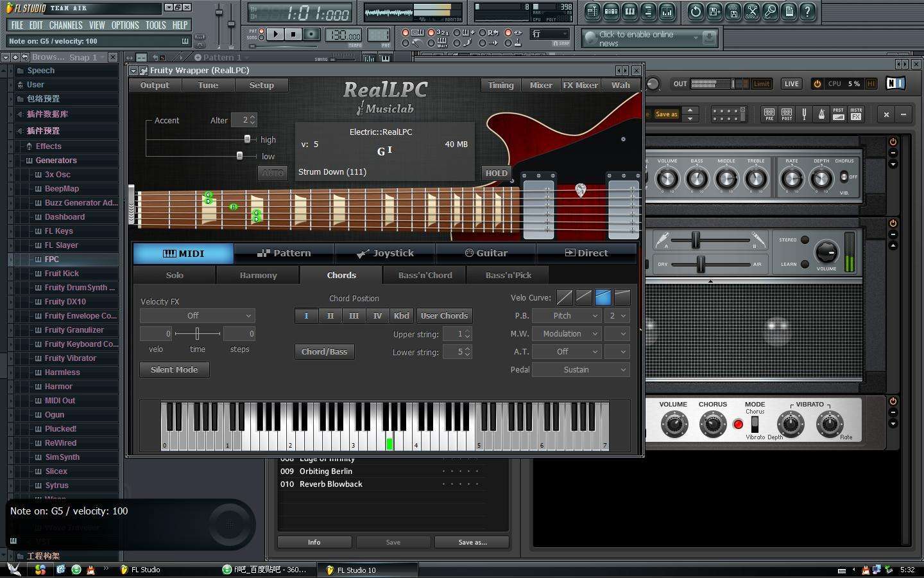Click the User Chords button
The height and width of the screenshot is (578, 924).
pos(444,316)
